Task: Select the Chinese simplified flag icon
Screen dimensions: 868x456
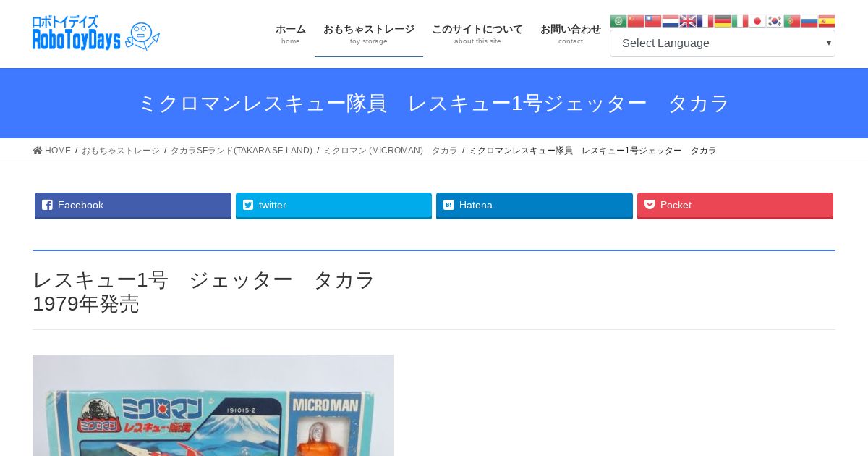Action: click(636, 21)
